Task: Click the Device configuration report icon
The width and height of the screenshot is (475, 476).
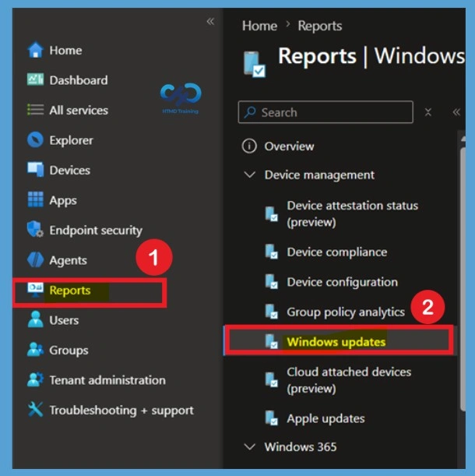Action: tap(271, 282)
